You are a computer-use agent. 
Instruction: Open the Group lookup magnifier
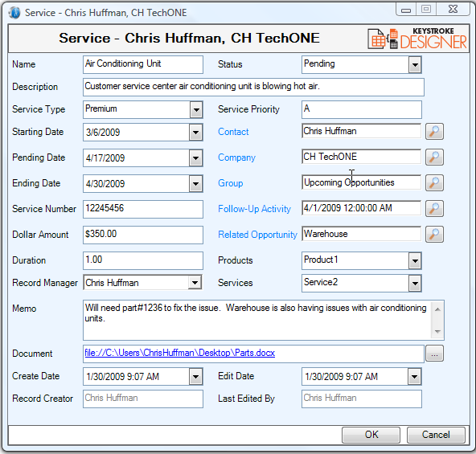click(x=434, y=182)
